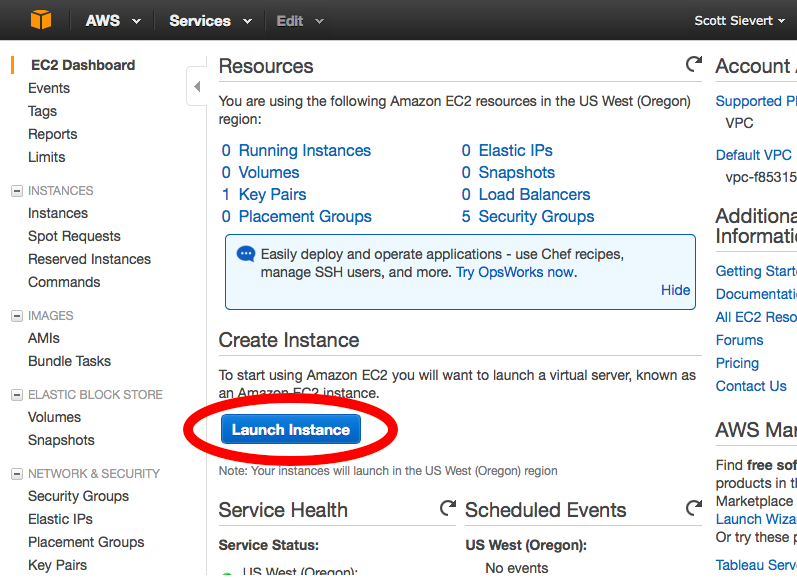This screenshot has height=578, width=797.
Task: Open AMIs in the sidebar
Action: pos(44,338)
